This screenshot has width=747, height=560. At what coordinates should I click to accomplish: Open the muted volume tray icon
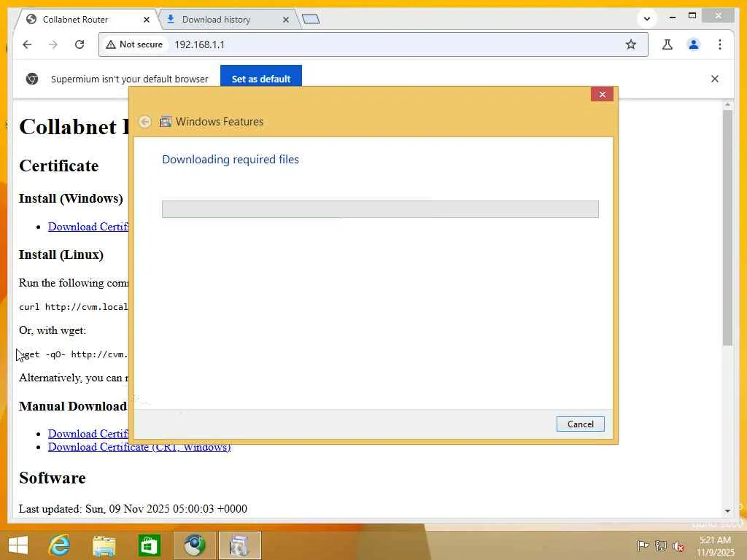click(x=678, y=545)
